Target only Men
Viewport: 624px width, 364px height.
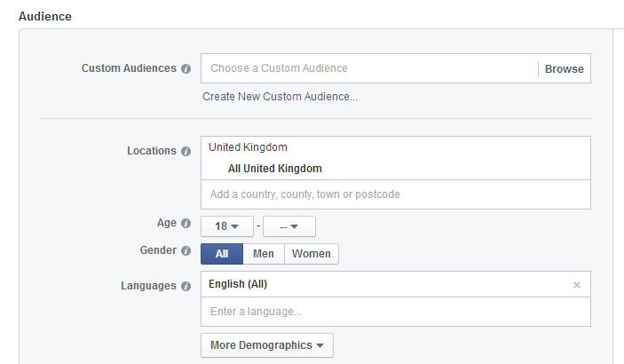point(264,254)
